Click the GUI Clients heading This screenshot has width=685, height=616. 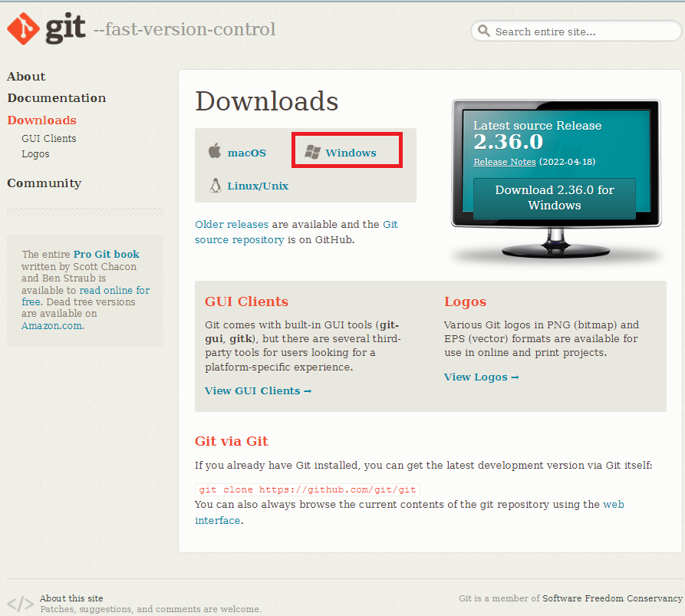[246, 301]
